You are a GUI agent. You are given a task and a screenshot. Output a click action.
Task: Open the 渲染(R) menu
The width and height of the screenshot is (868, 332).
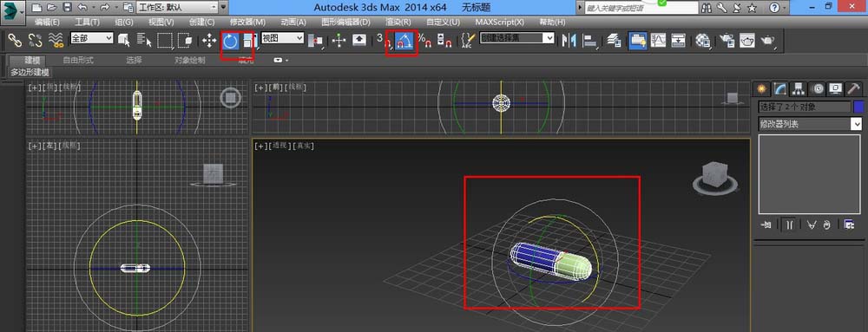(x=398, y=22)
